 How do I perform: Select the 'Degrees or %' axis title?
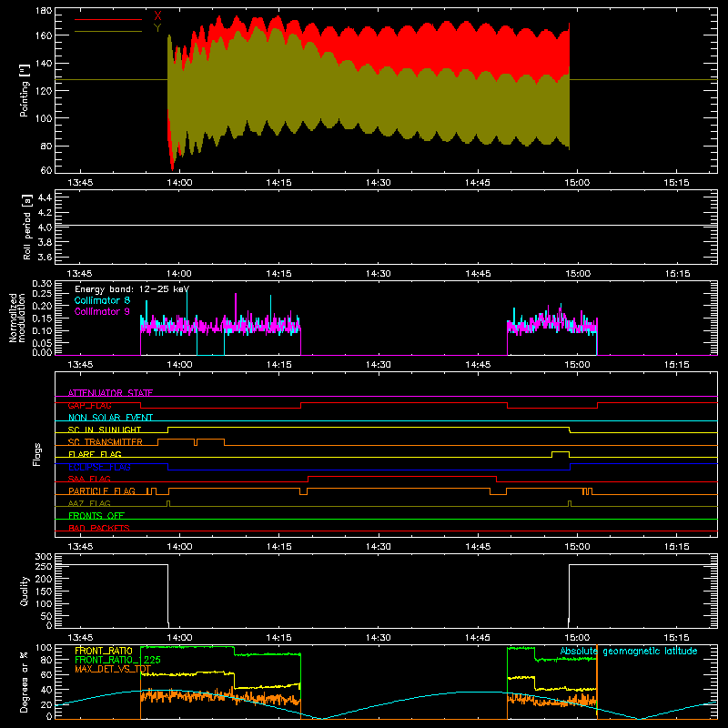point(25,682)
